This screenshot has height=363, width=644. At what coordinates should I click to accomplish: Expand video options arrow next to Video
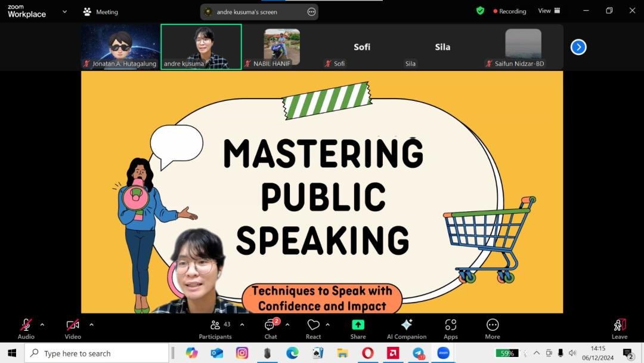tap(91, 325)
